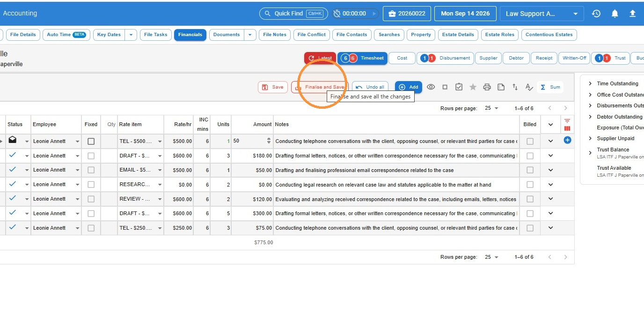Click the Save button
644x315 pixels.
(272, 87)
